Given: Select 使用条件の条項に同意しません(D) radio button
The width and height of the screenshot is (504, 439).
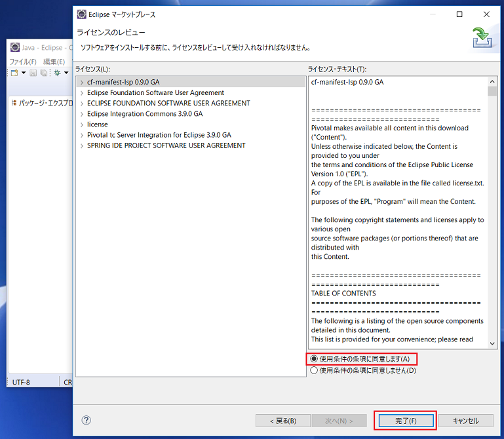Looking at the screenshot, I should [x=314, y=370].
